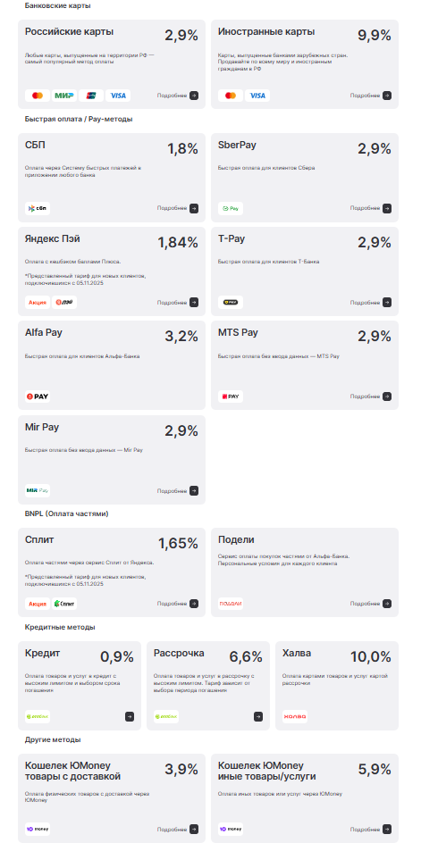The width and height of the screenshot is (421, 868).
Task: Click the UnionPay card logo
Action: pos(91,96)
